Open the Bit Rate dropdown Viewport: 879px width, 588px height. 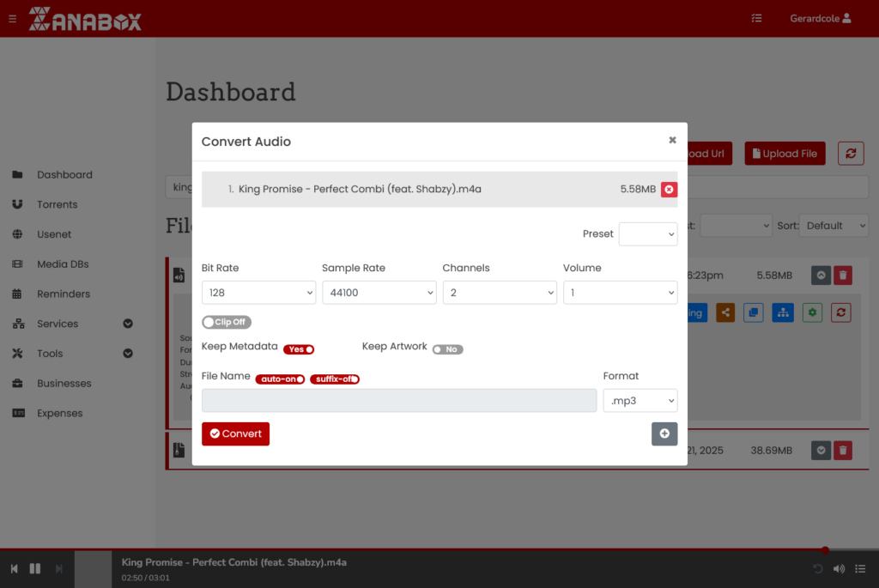(258, 293)
